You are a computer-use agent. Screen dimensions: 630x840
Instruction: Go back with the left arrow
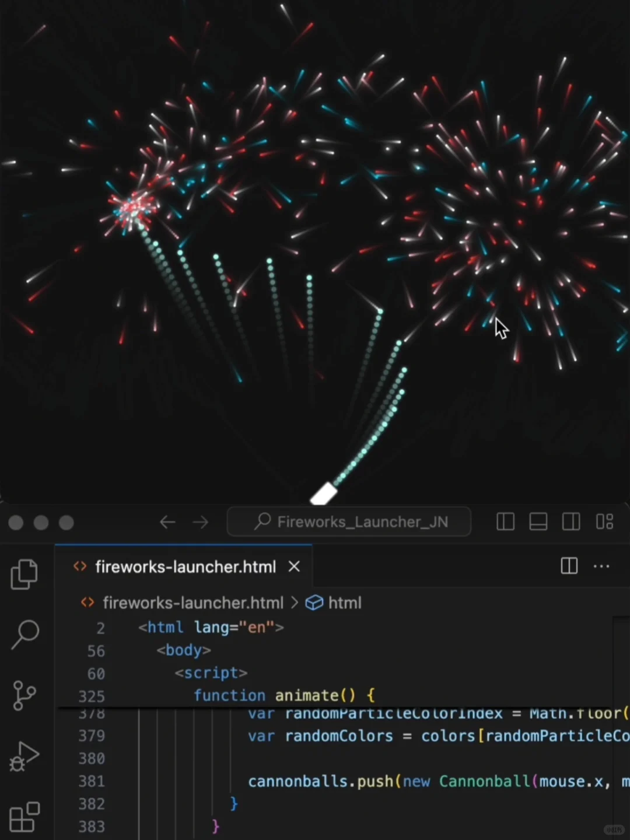pos(167,522)
